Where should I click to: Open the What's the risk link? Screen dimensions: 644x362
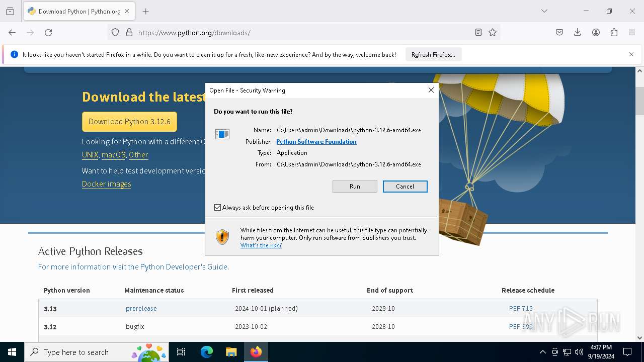(x=261, y=245)
